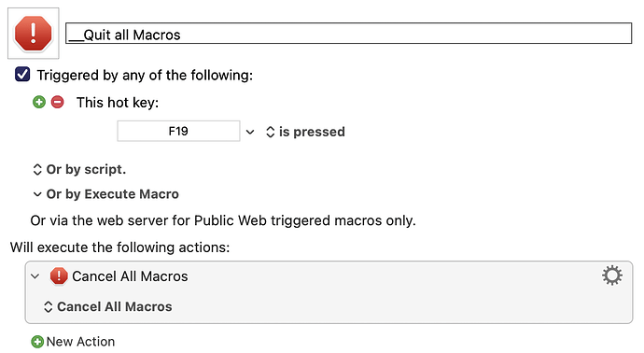The height and width of the screenshot is (353, 644).
Task: Open the action gear menu
Action: coord(612,275)
